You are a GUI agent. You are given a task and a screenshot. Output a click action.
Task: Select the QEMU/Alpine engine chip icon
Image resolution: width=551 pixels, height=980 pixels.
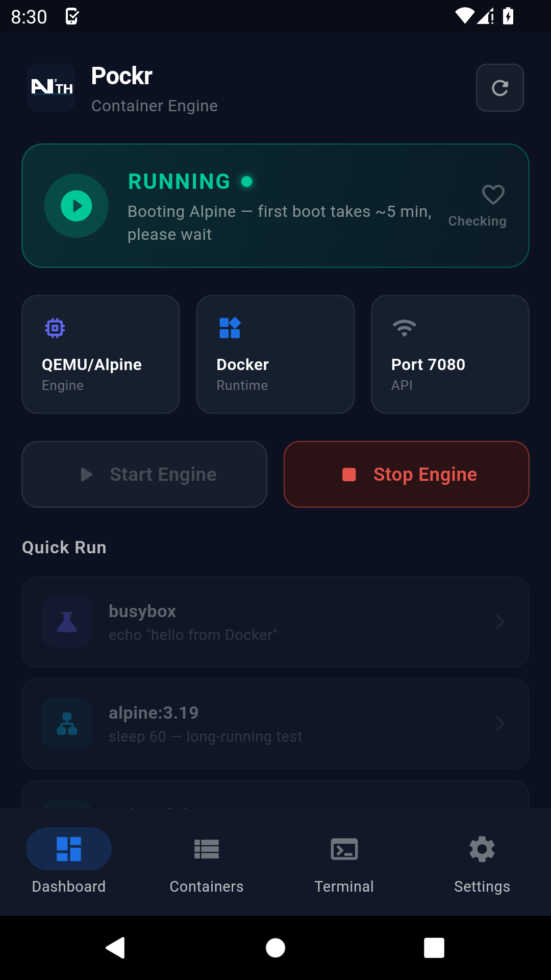56,328
